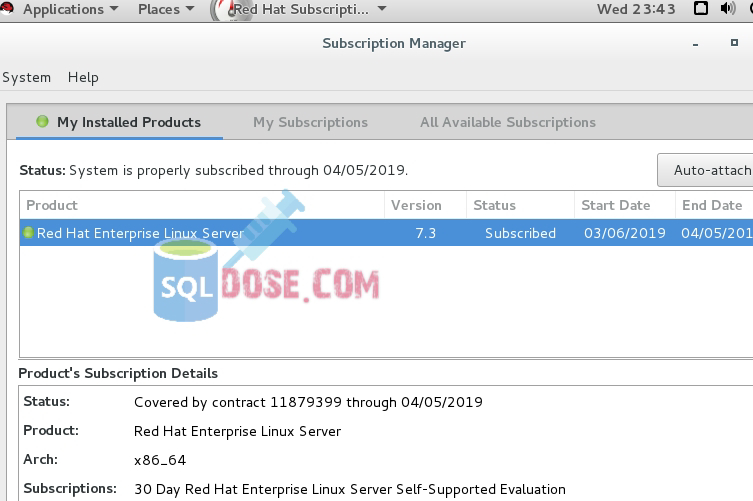This screenshot has height=501, width=753.
Task: Click the Auto-attach button
Action: [x=706, y=170]
